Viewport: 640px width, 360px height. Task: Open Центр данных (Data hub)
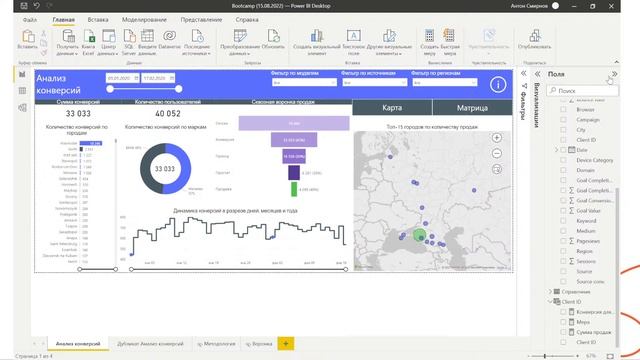coord(108,42)
